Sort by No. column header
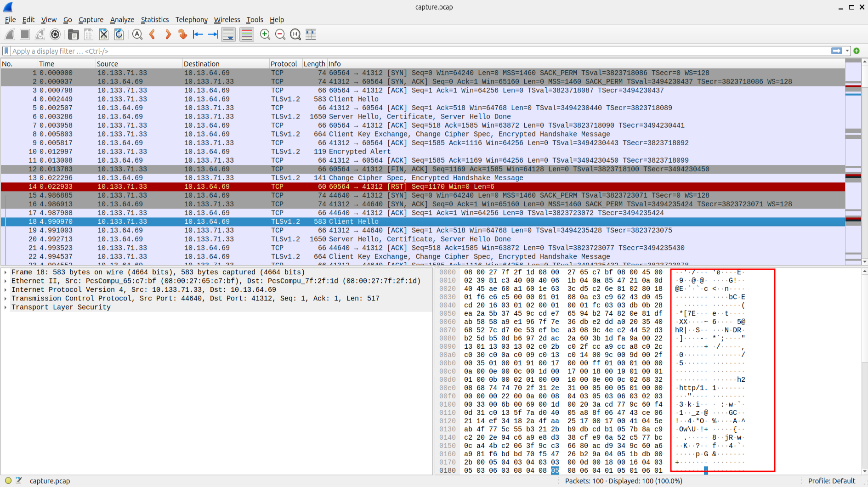The width and height of the screenshot is (868, 487). [19, 64]
